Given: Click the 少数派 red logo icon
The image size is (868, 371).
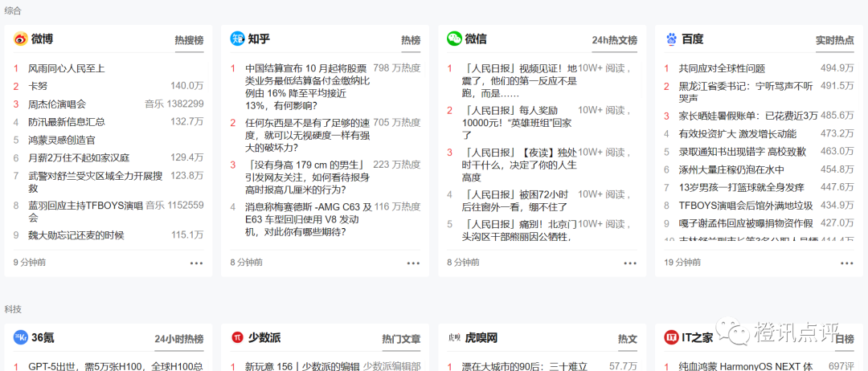Looking at the screenshot, I should (237, 337).
